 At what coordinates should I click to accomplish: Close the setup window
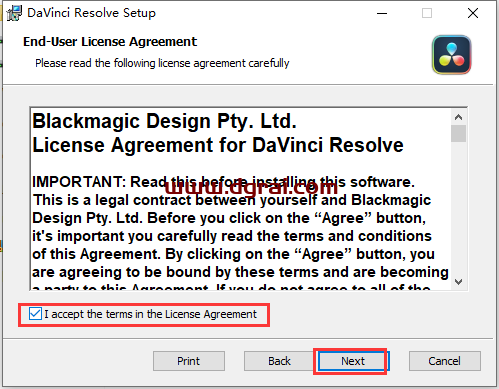473,13
